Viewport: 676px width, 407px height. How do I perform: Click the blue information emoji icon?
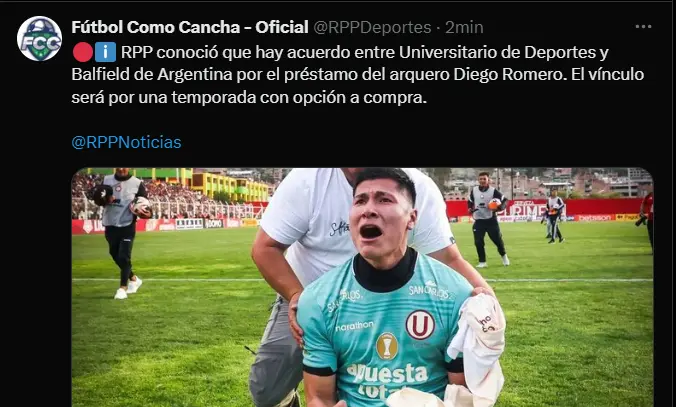point(106,52)
